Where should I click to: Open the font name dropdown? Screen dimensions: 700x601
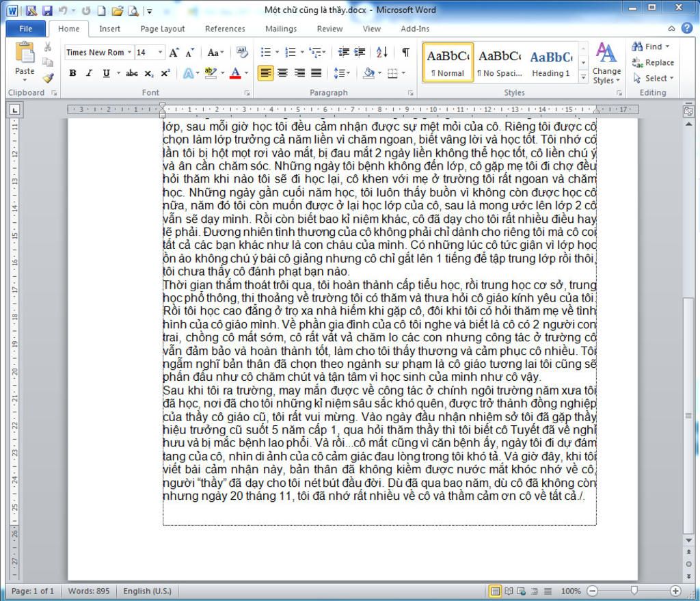129,52
